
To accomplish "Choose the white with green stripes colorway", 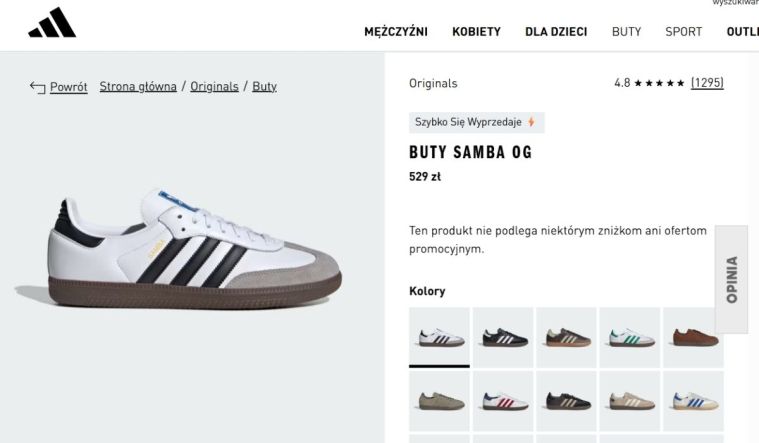I will [630, 337].
